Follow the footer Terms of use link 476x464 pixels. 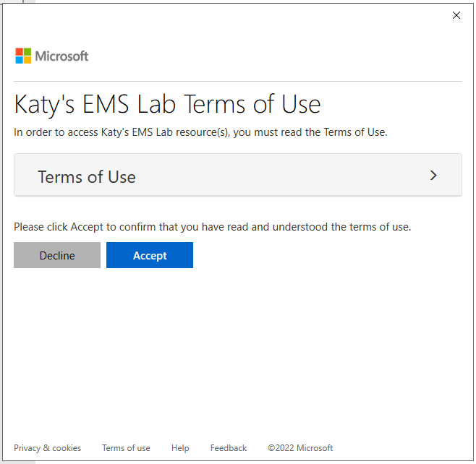click(126, 448)
